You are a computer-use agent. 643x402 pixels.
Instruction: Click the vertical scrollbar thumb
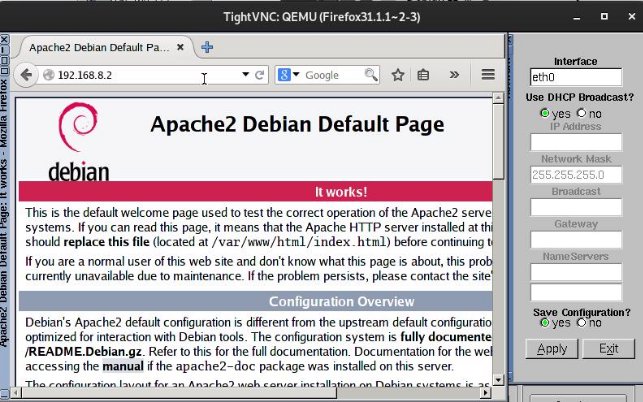(498, 141)
